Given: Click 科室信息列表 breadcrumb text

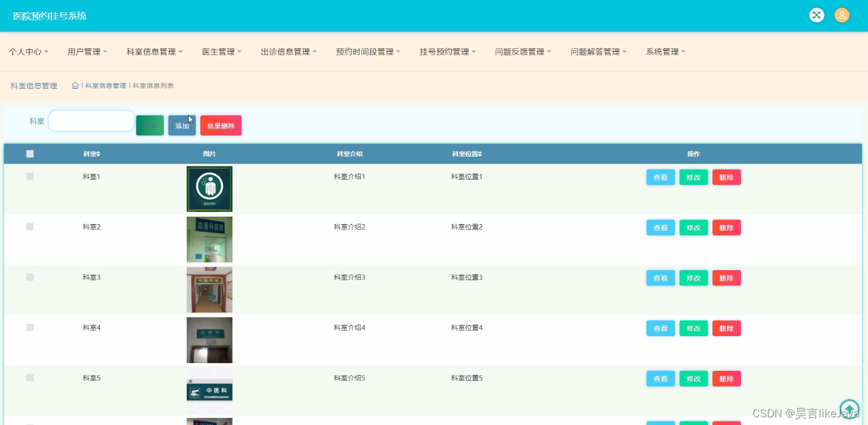Looking at the screenshot, I should (153, 85).
